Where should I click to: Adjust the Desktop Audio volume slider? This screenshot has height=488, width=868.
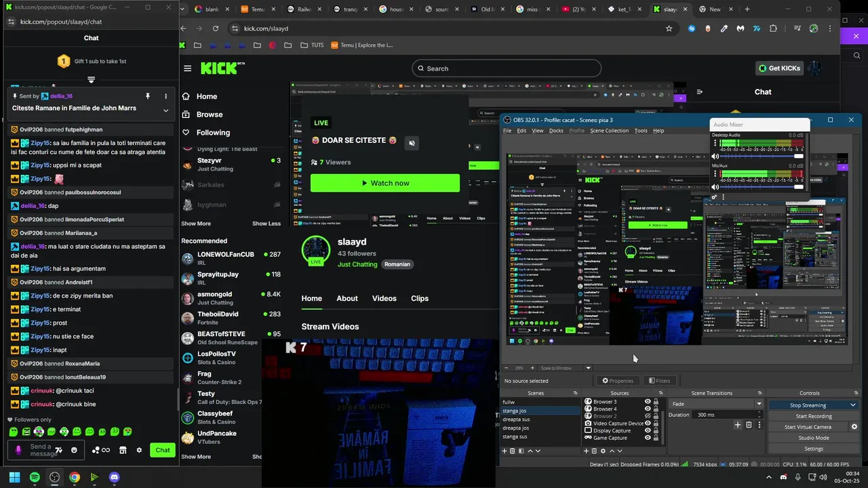pyautogui.click(x=763, y=157)
